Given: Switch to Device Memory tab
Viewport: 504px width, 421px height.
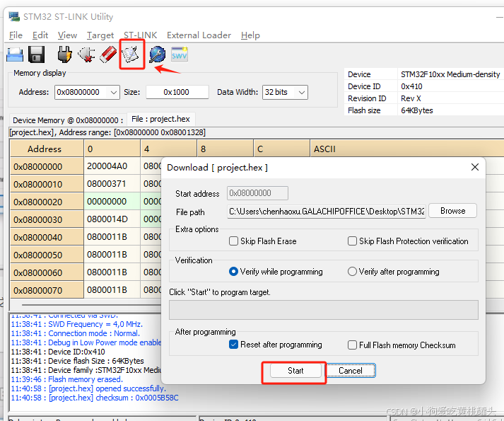Looking at the screenshot, I should tap(68, 120).
